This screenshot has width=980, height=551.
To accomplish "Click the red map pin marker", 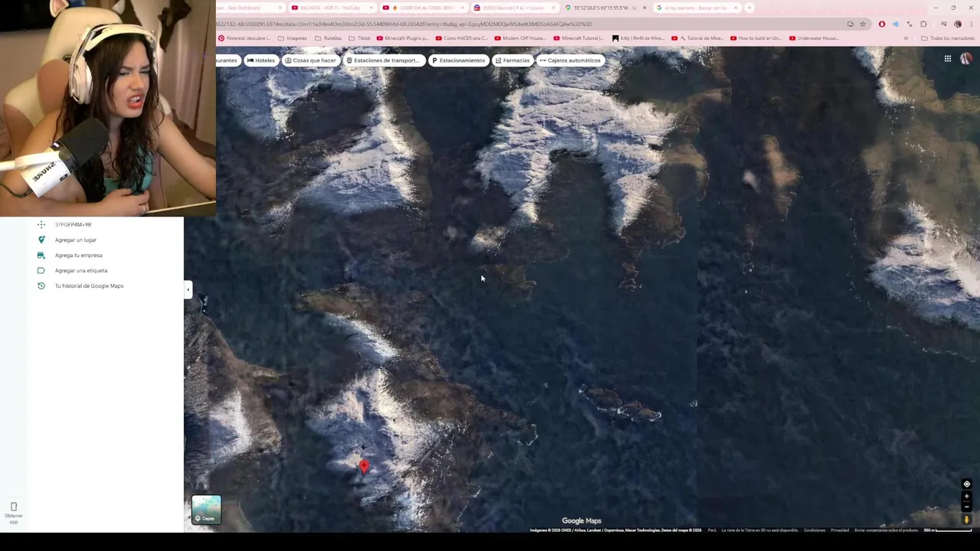I will (364, 466).
